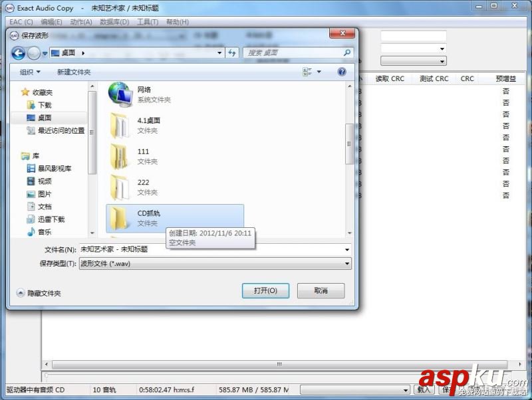Open the 帮助(H) menu
The width and height of the screenshot is (532, 400).
pyautogui.click(x=178, y=22)
